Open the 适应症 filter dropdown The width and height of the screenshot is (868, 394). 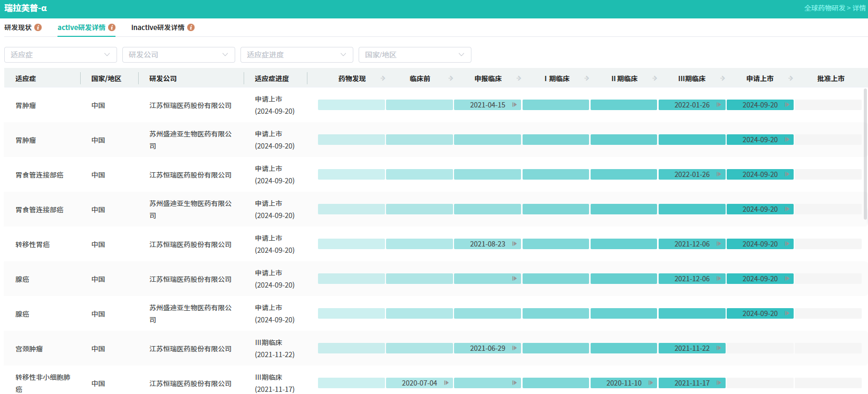click(61, 55)
